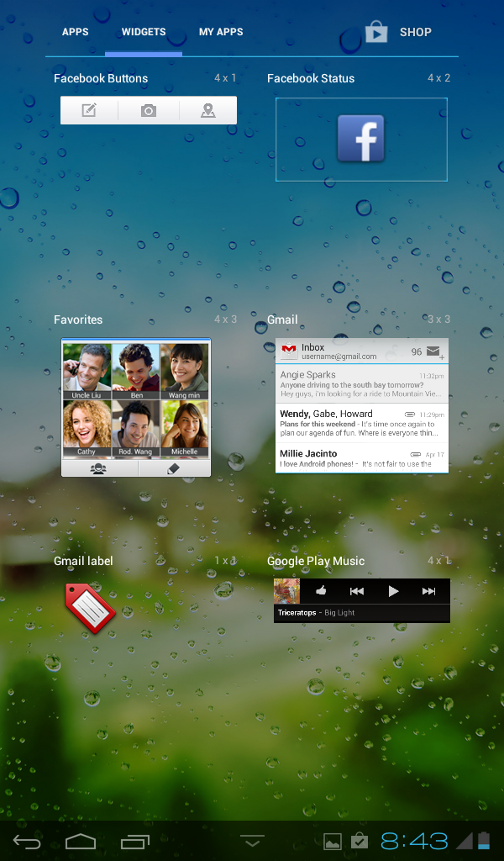
Task: Select the Facebook Buttons widget title
Action: pyautogui.click(x=101, y=78)
